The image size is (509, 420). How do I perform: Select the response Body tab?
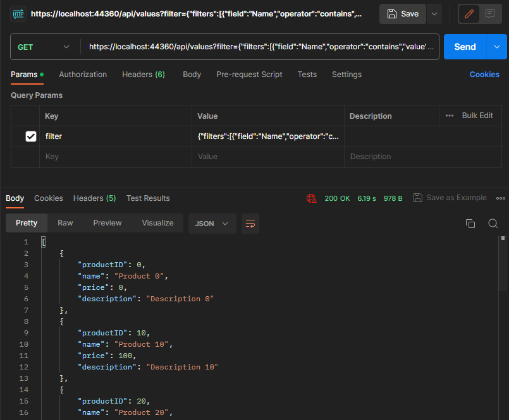[15, 198]
